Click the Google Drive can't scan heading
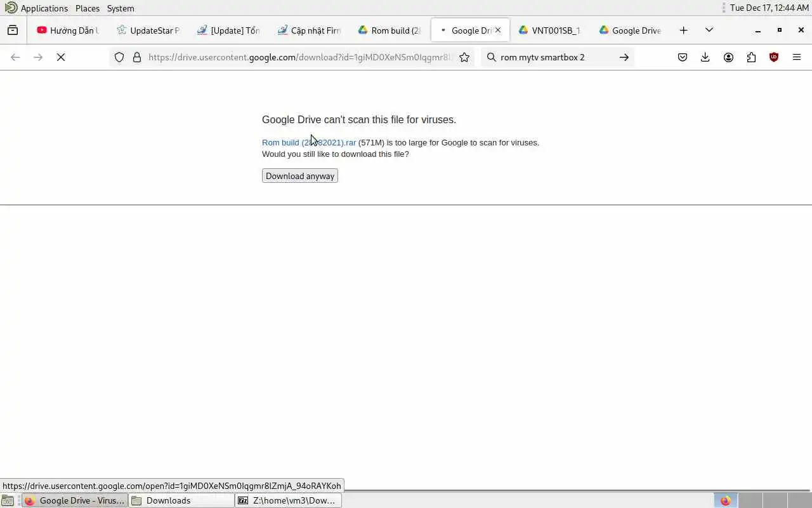The height and width of the screenshot is (508, 812). click(x=359, y=120)
